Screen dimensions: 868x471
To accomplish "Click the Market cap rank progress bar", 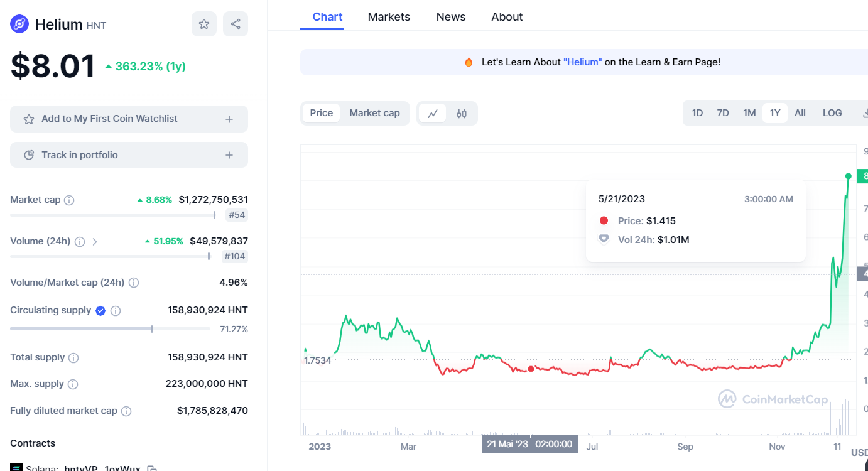I will pyautogui.click(x=113, y=215).
